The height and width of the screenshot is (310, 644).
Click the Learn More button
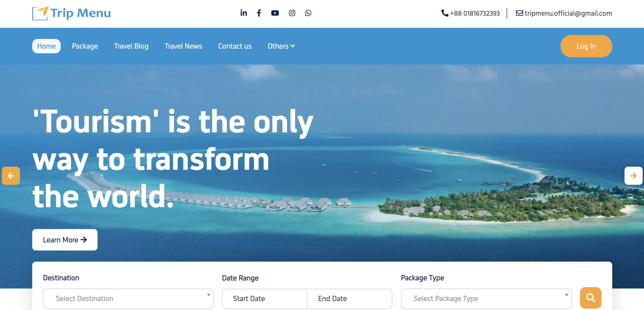[x=65, y=240]
